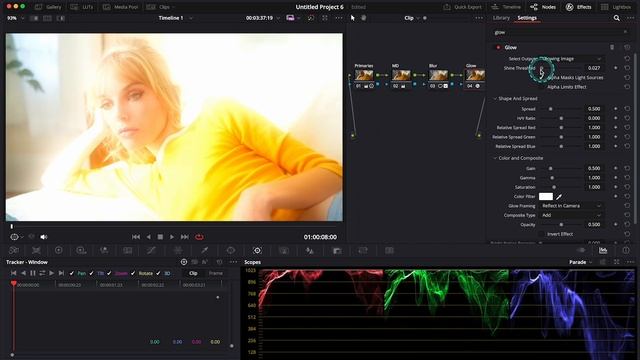The width and height of the screenshot is (640, 360).
Task: Toggle the Pan tracking checkbox
Action: pyautogui.click(x=72, y=273)
